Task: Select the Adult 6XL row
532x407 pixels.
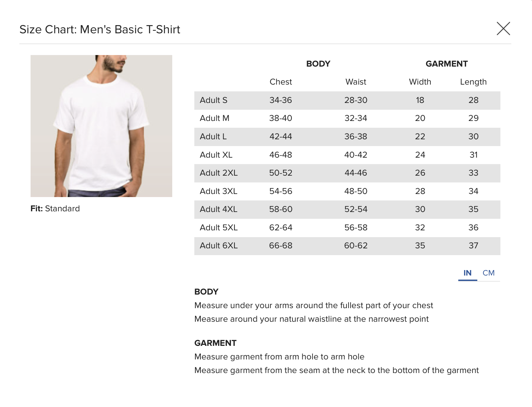Action: pyautogui.click(x=347, y=246)
